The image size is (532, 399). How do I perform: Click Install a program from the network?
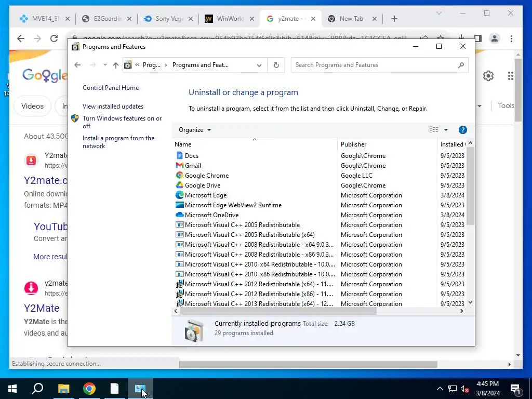pyautogui.click(x=118, y=142)
